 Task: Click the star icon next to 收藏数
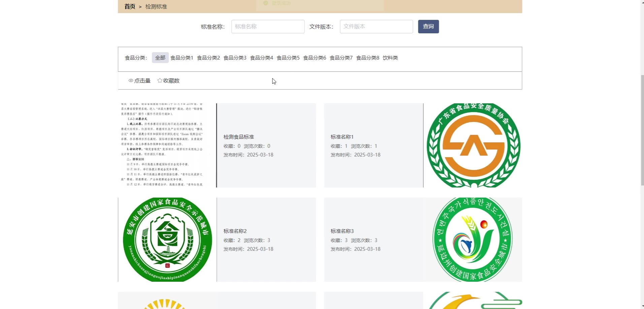coord(160,80)
